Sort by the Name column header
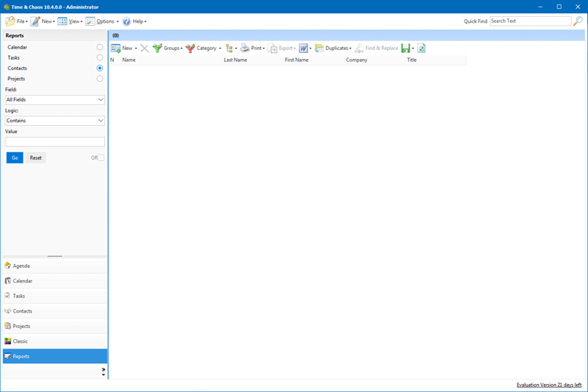 [x=172, y=60]
